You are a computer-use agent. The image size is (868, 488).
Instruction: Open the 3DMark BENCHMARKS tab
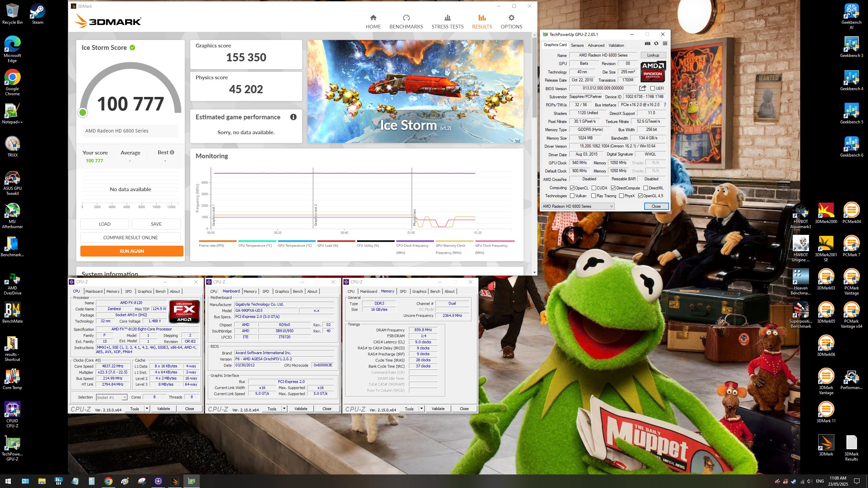(406, 22)
